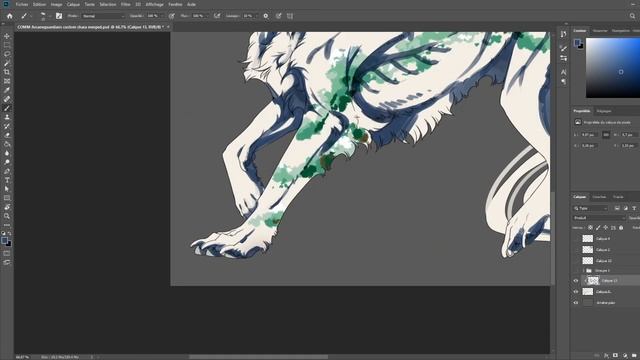Viewport: 640px width, 360px height.
Task: Open the Opacité slider arrow
Action: point(162,16)
